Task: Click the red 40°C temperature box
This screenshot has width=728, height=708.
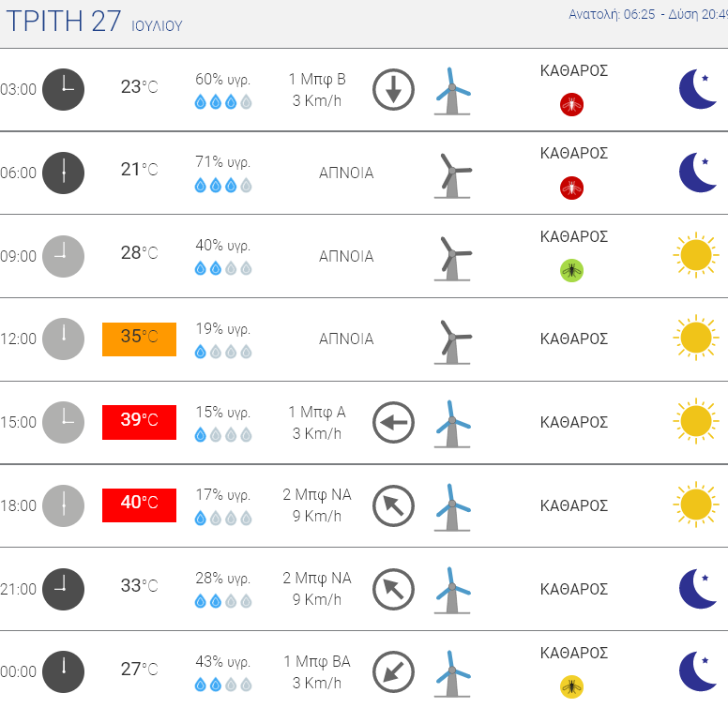Action: (x=139, y=505)
